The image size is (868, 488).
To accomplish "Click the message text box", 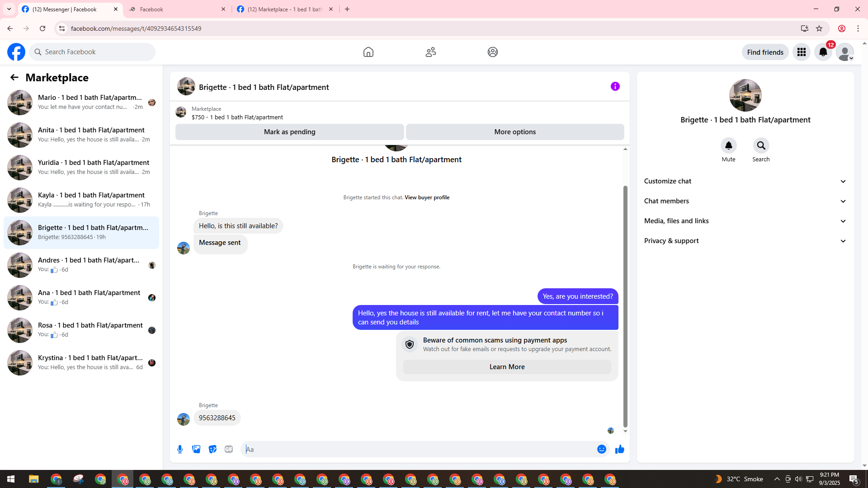I will click(420, 449).
